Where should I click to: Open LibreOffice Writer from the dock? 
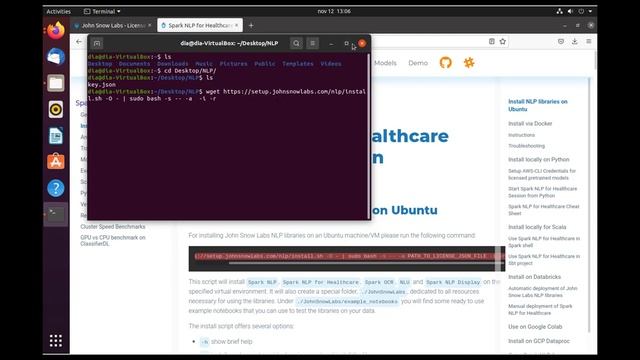tap(56, 136)
